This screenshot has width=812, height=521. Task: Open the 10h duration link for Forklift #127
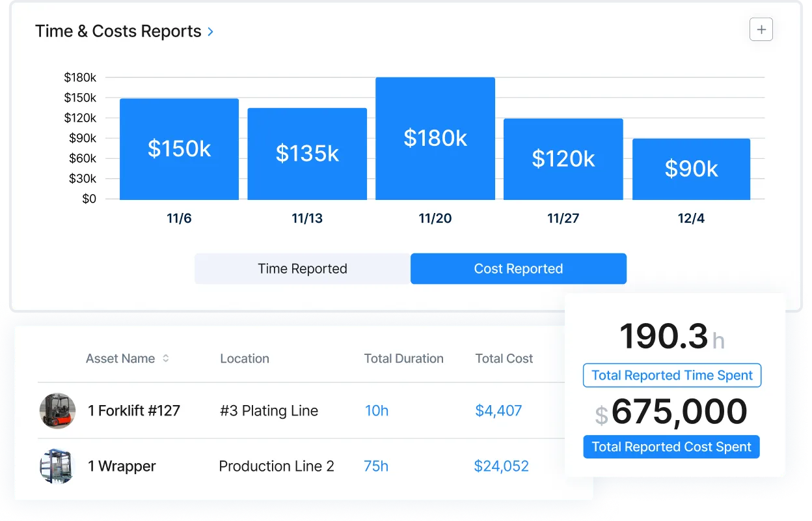pyautogui.click(x=377, y=411)
